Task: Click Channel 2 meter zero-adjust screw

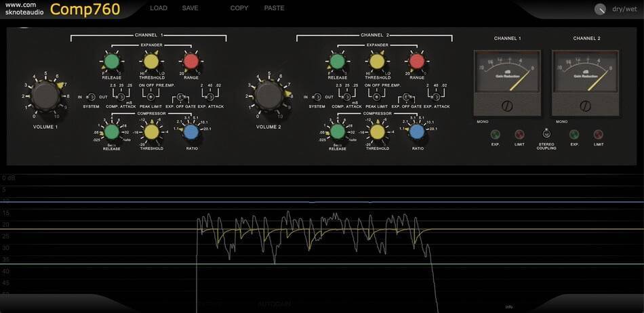Action: [585, 106]
